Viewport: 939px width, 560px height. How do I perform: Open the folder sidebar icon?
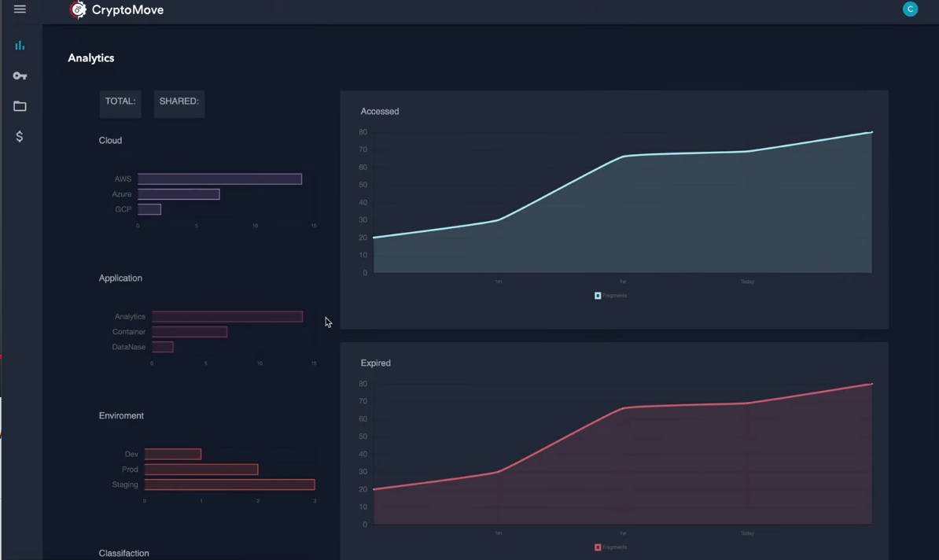point(20,106)
